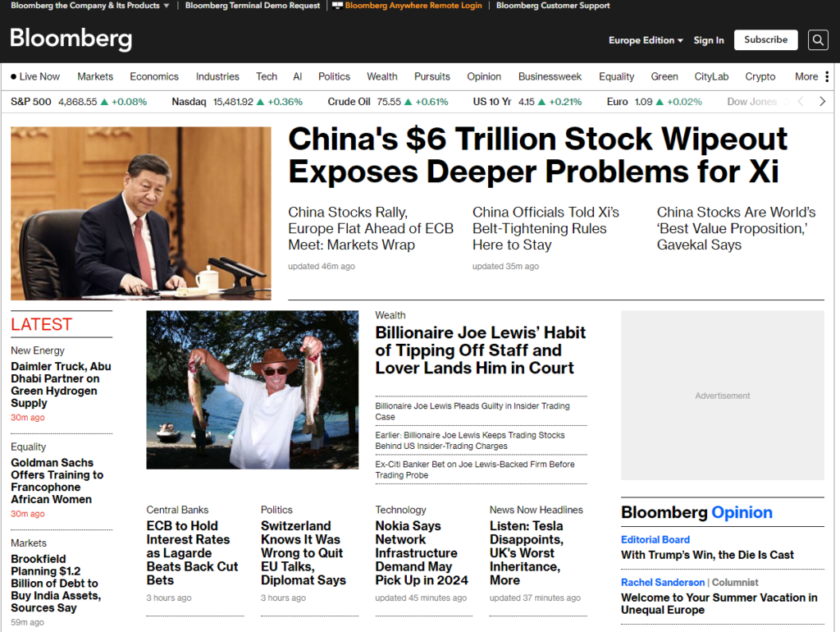Click the News Now Headlines category label

click(x=536, y=510)
